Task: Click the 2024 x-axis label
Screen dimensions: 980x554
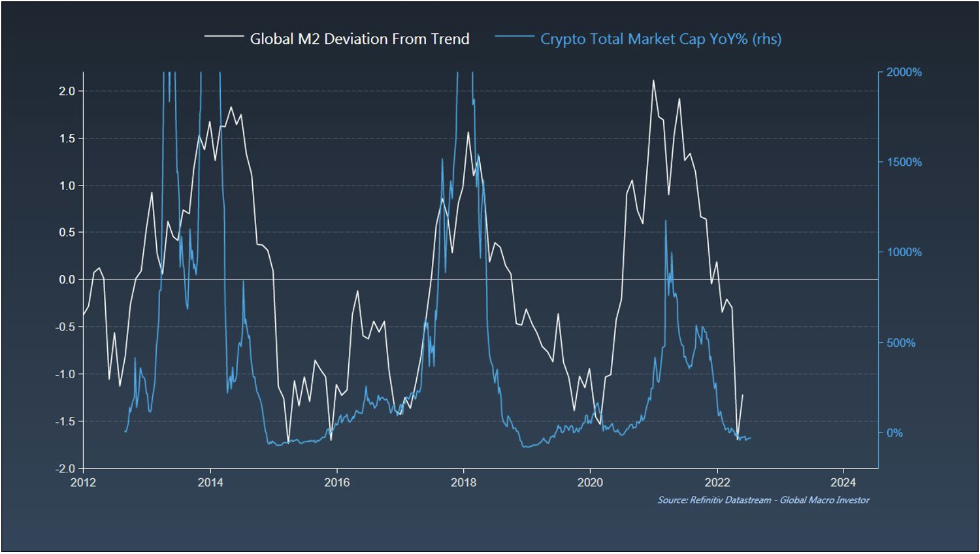Action: coord(843,482)
